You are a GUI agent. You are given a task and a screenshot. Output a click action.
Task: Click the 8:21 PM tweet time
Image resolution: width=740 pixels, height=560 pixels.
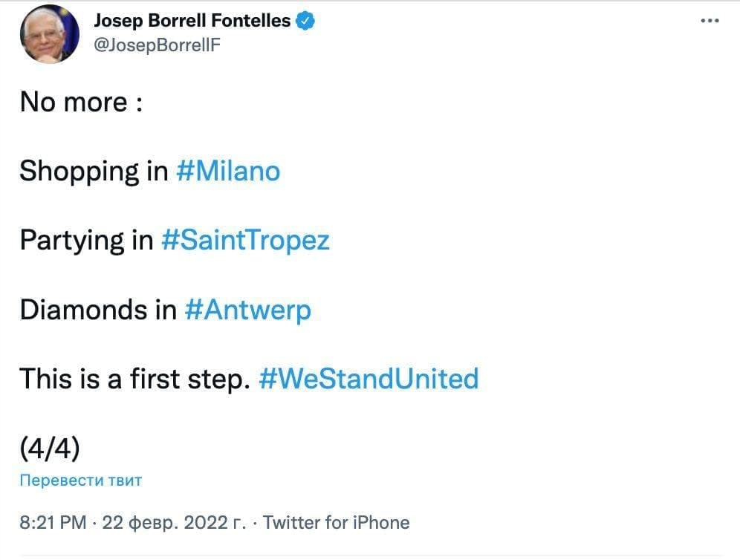click(x=53, y=523)
